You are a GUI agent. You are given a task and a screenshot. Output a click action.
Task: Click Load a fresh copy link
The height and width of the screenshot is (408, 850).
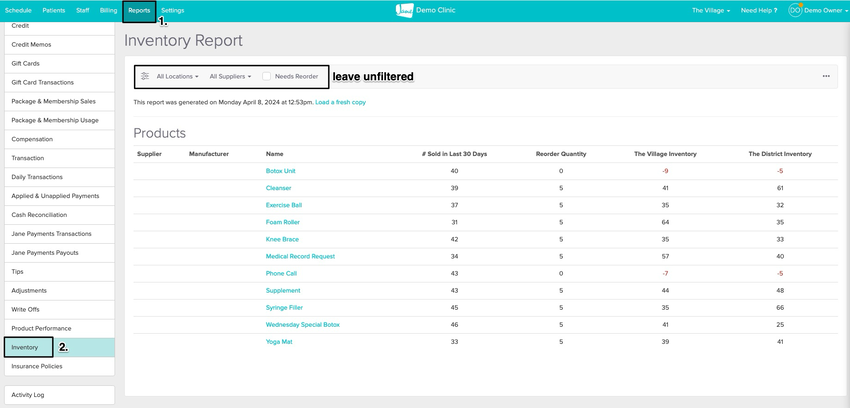pos(340,102)
